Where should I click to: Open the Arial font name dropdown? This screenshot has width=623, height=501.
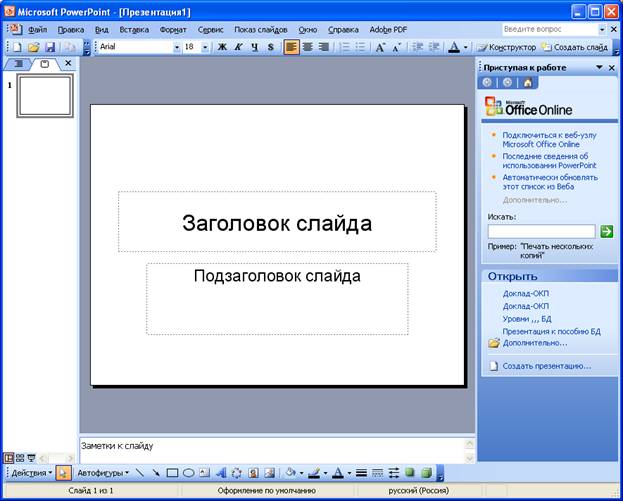[177, 47]
